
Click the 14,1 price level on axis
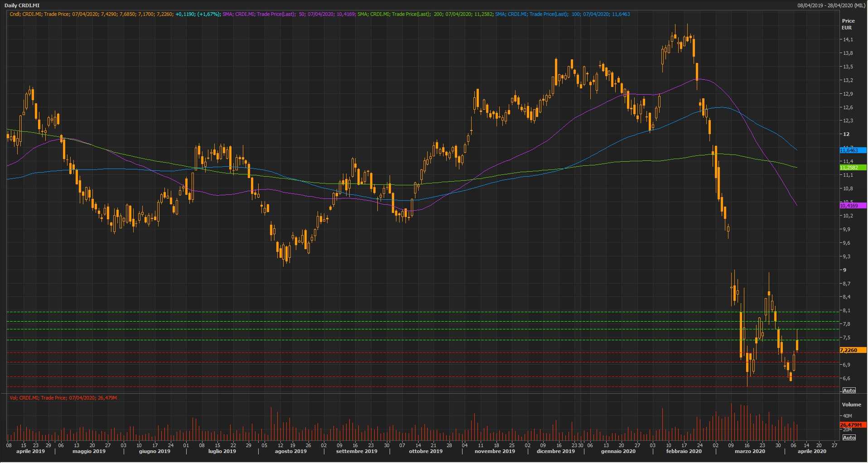click(x=847, y=40)
